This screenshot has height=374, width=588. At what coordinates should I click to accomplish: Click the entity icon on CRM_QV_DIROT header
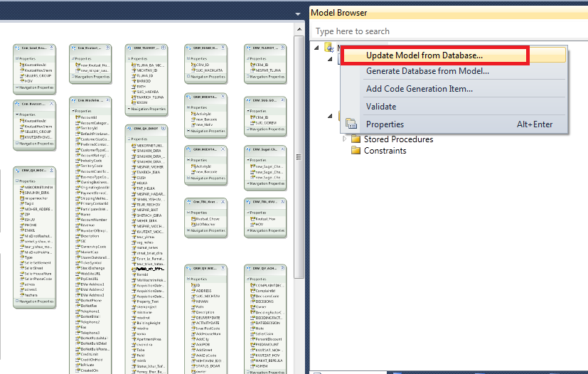[129, 128]
